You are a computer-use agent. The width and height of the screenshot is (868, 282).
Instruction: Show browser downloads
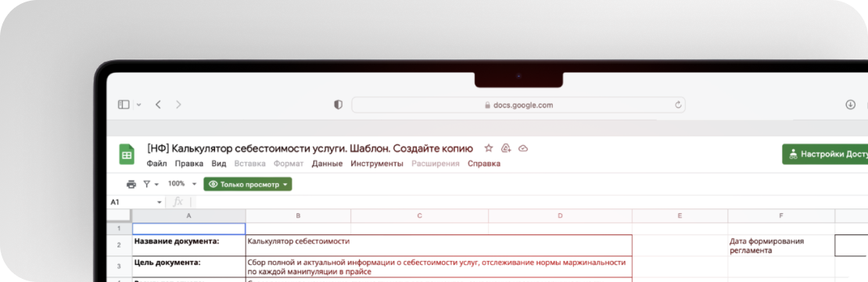pyautogui.click(x=851, y=105)
